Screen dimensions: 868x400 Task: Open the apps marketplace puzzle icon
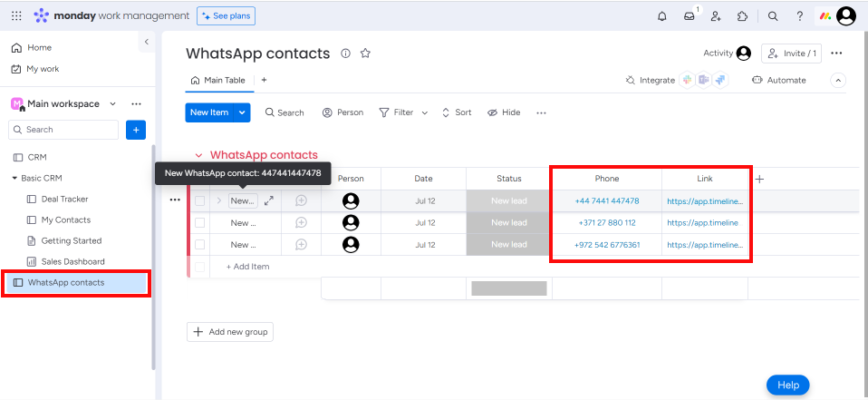743,16
